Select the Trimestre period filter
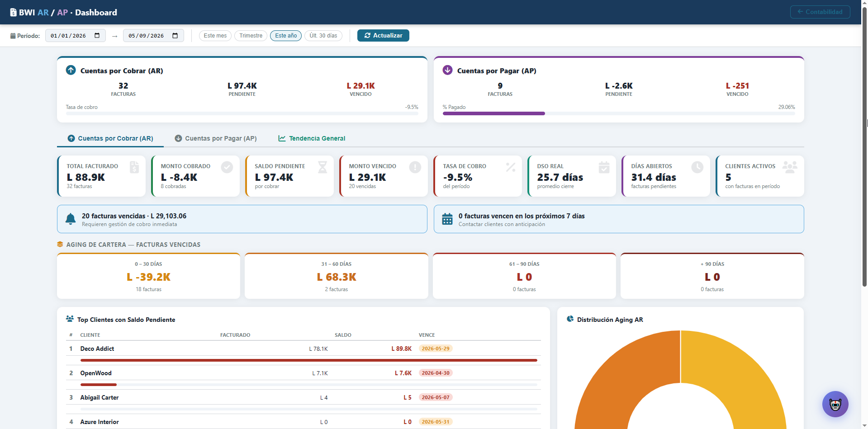Screen dimensions: 868x429 [251, 36]
